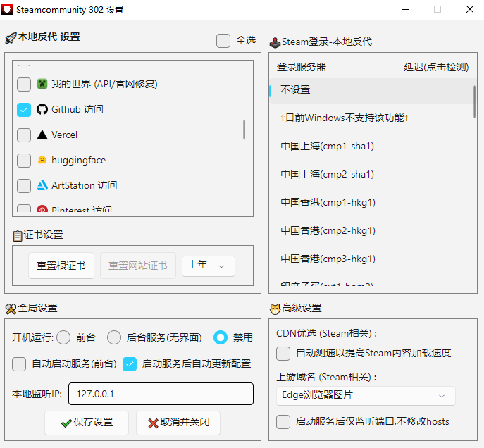Click the huggingface emoji icon
Viewport: 484px width, 448px height.
(x=42, y=160)
